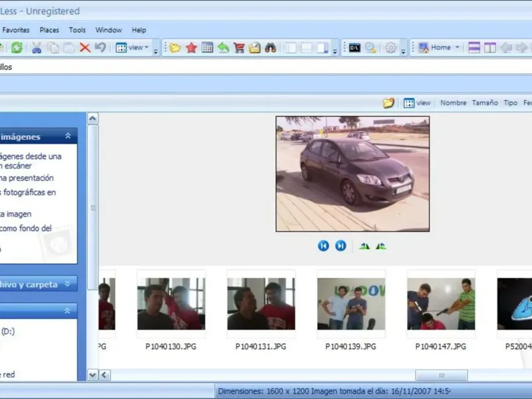Go to next image in preview
The width and height of the screenshot is (532, 399).
[340, 245]
